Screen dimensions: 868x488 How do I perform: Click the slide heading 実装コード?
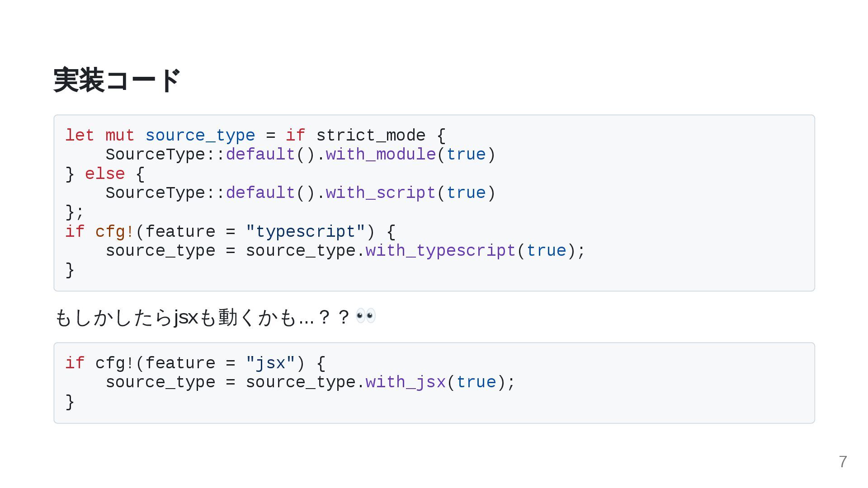117,80
